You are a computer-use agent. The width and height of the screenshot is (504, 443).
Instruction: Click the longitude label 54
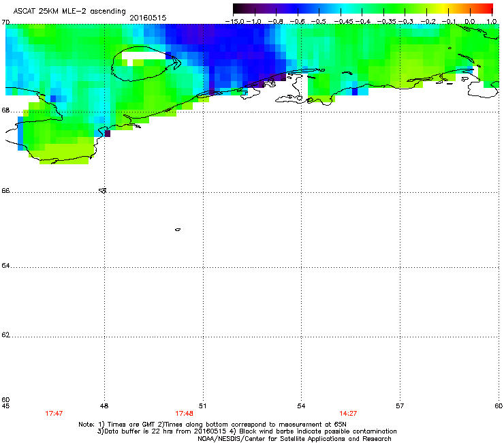[x=301, y=406]
